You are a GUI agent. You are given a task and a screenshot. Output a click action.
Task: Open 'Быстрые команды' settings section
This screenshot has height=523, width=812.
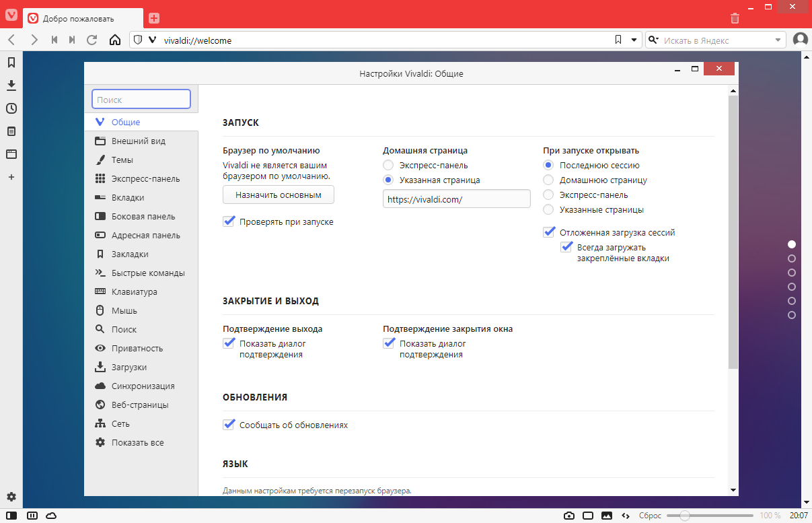coord(141,273)
